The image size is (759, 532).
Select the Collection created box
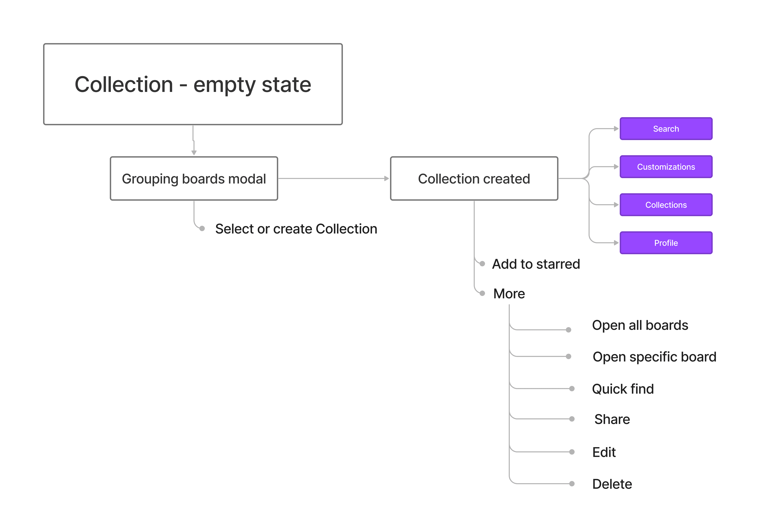(474, 178)
